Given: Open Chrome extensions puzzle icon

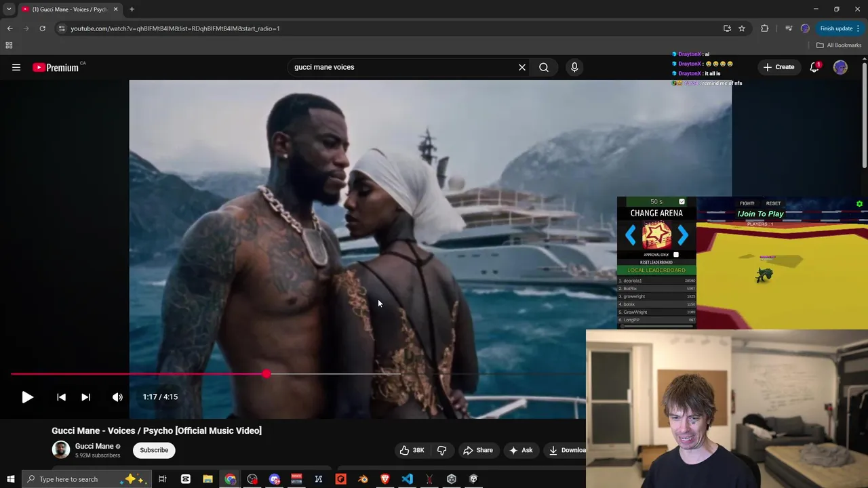Looking at the screenshot, I should (765, 28).
